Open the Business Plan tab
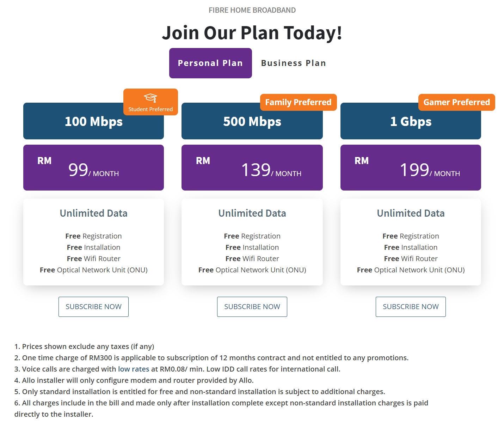The image size is (504, 422). [x=293, y=63]
